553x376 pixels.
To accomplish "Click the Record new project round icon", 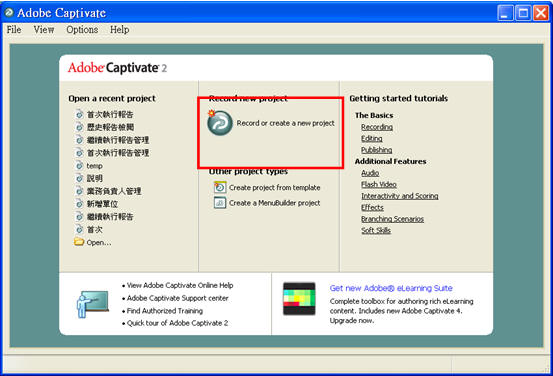I will pos(220,122).
